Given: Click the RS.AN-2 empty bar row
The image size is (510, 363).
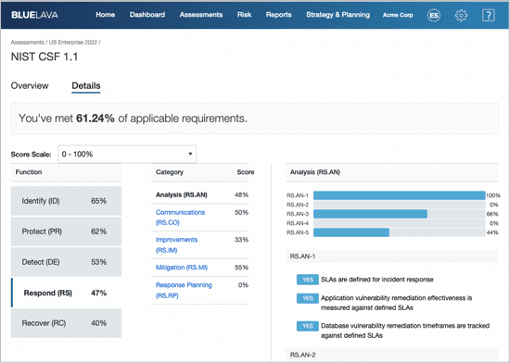Looking at the screenshot, I should tap(399, 205).
